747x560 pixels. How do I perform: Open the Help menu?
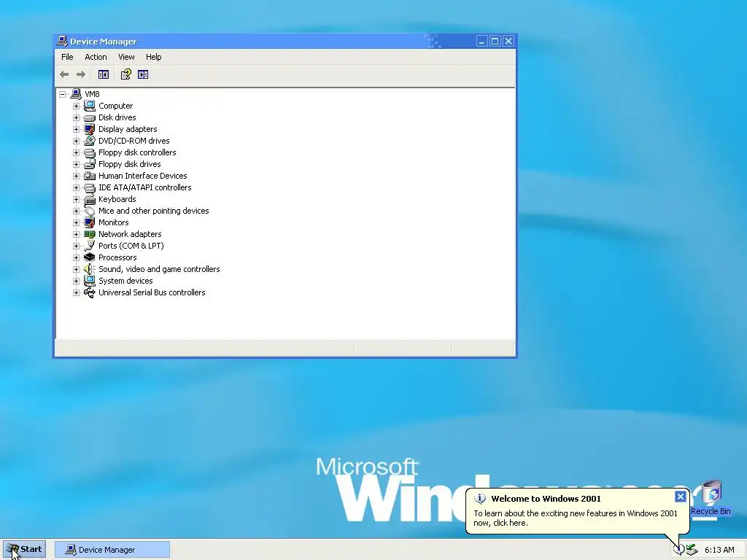tap(153, 57)
